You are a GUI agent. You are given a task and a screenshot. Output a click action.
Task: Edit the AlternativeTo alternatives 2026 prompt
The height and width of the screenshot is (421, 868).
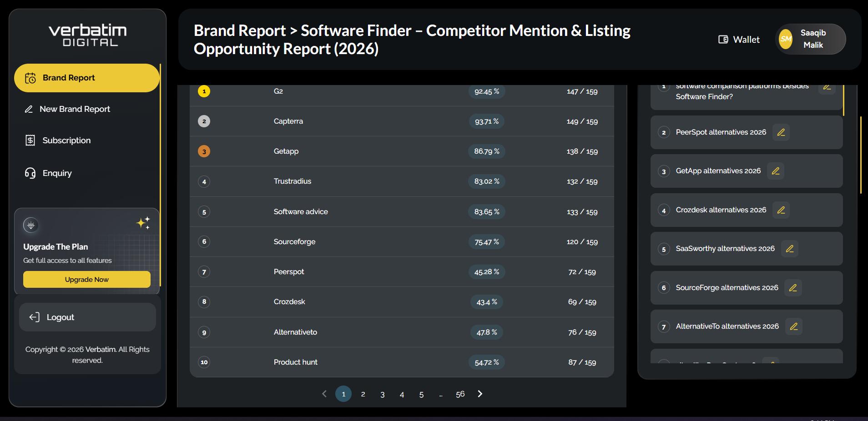(x=794, y=326)
